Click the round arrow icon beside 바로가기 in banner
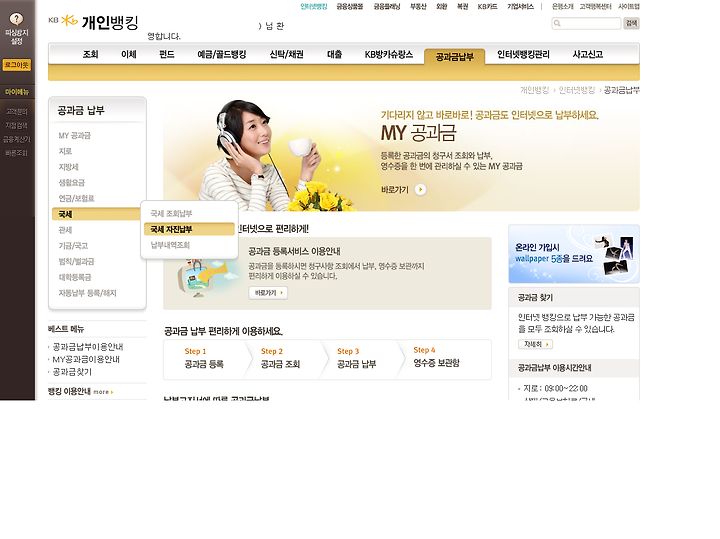 point(421,190)
